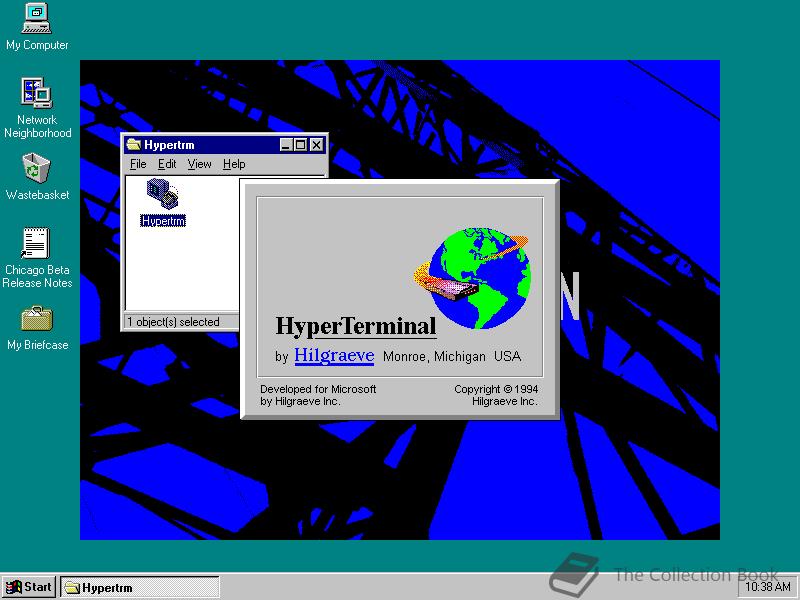This screenshot has width=800, height=600.
Task: Click the globe logo in HyperTerminal splash
Action: click(x=472, y=278)
